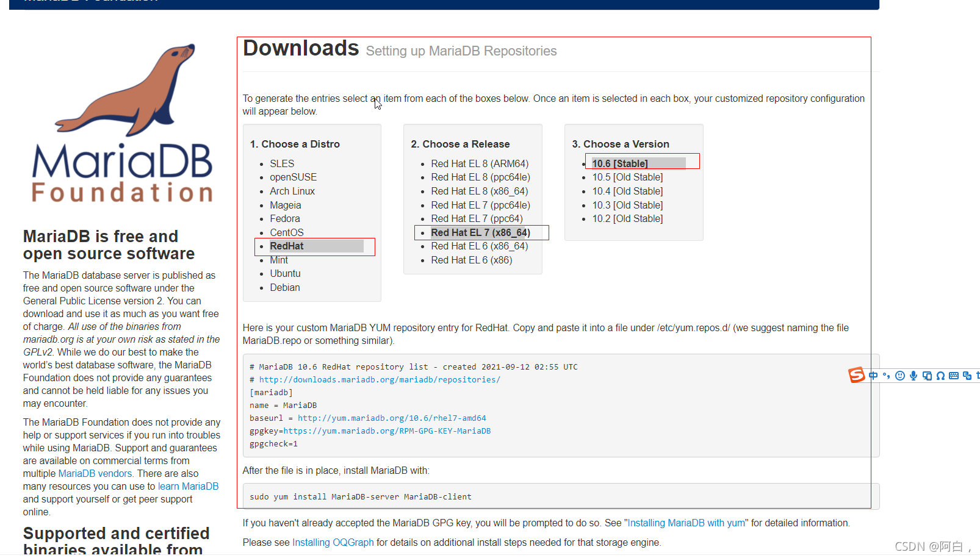Click the 'gpgcheck=1' line
Viewport: 980px width, 558px height.
point(273,443)
